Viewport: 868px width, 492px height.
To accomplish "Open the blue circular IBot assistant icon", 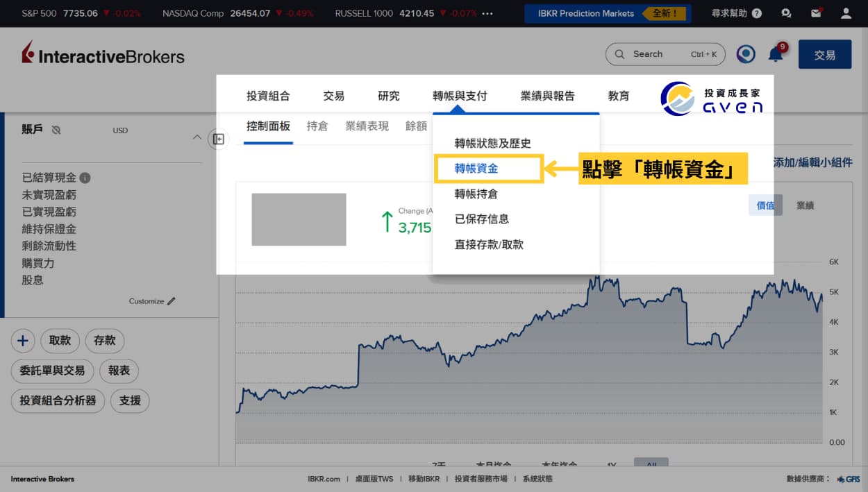I will click(x=746, y=54).
